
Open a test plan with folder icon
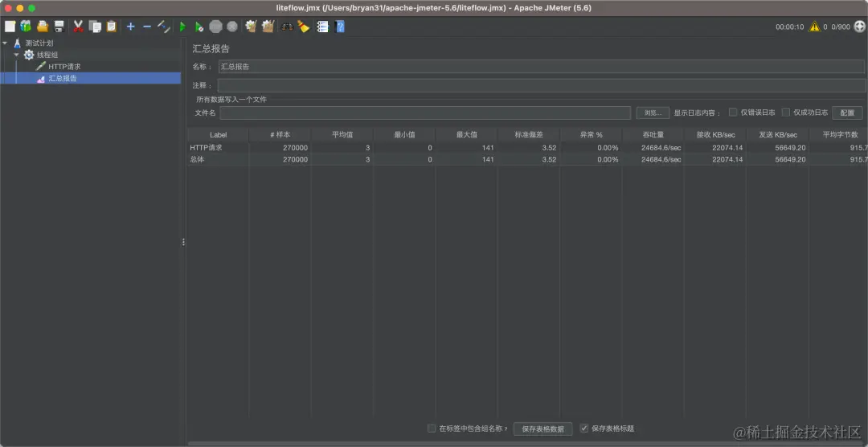click(42, 26)
